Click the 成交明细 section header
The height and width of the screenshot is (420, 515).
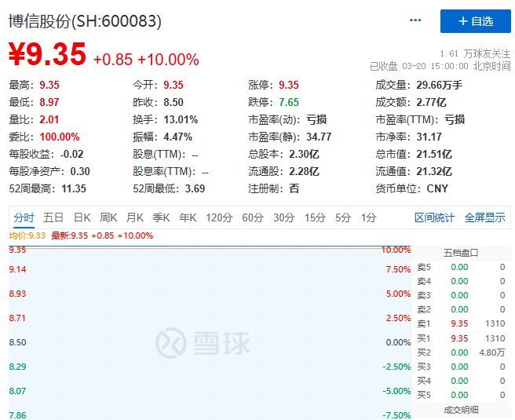point(461,410)
